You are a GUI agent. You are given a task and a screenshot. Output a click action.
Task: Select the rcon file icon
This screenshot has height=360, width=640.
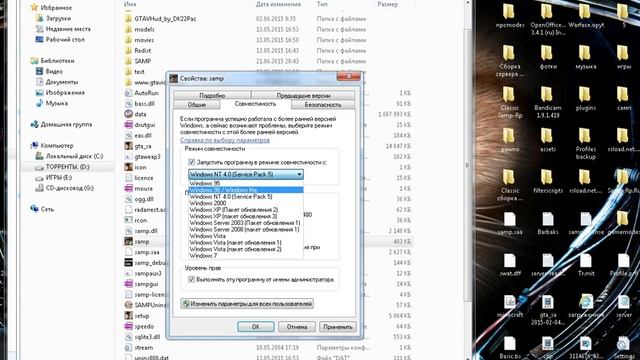coord(128,220)
